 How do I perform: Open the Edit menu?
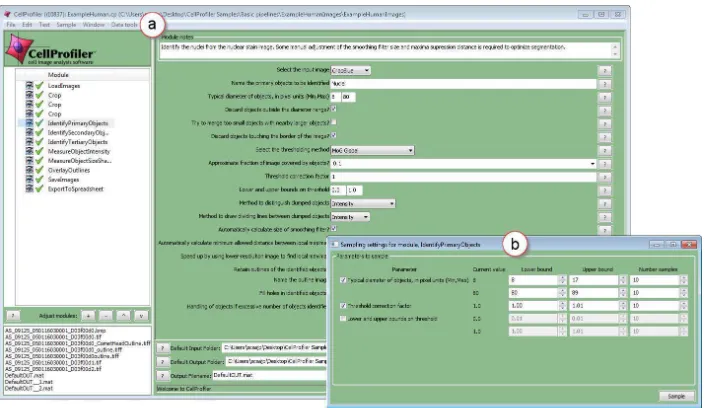pyautogui.click(x=27, y=25)
